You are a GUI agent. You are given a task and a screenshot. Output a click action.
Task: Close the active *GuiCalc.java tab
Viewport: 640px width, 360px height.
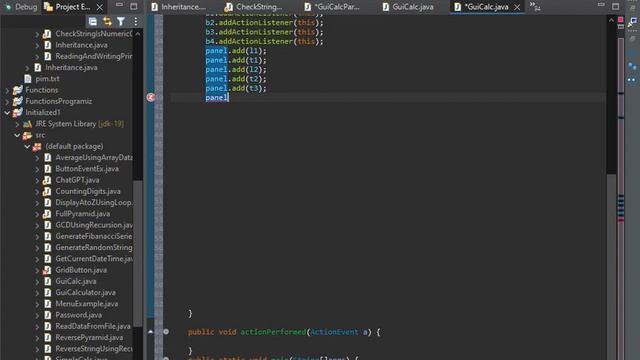pos(517,7)
